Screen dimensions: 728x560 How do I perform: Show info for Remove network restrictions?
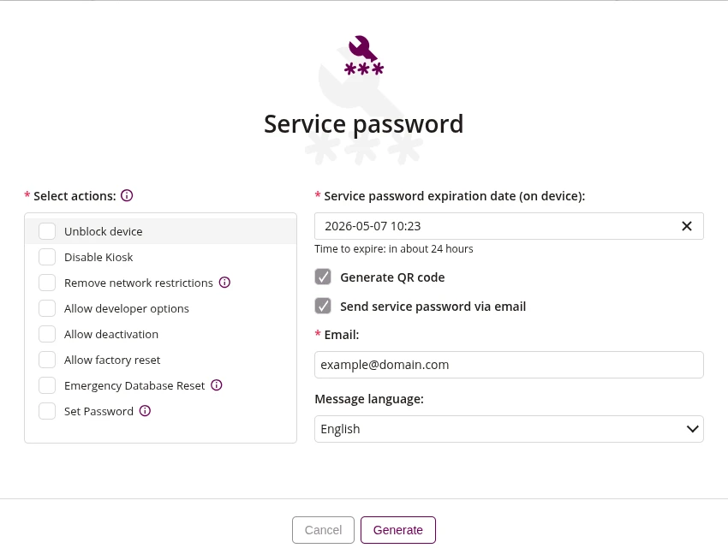click(x=224, y=283)
